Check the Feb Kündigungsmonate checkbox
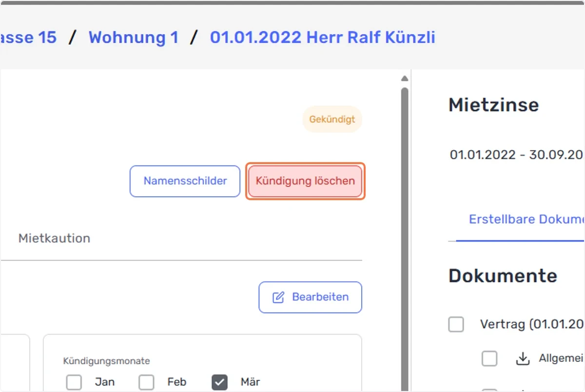585x392 pixels. click(x=146, y=382)
